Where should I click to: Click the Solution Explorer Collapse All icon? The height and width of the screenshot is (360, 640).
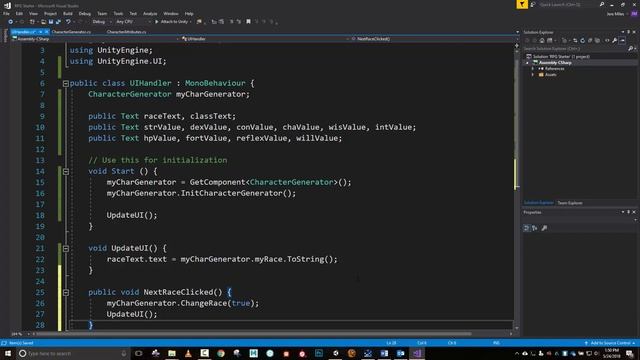tap(590, 40)
